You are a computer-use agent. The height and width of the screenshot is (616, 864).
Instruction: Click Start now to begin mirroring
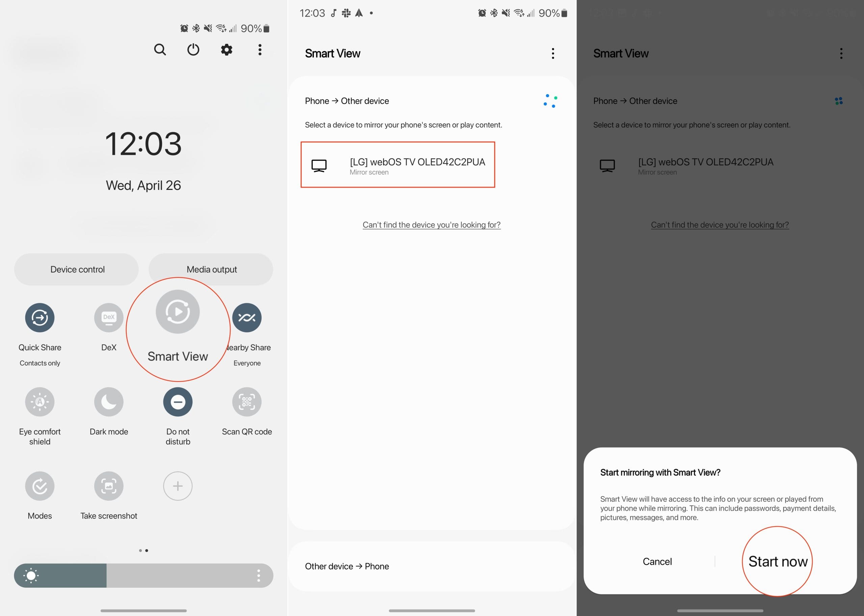click(x=778, y=561)
